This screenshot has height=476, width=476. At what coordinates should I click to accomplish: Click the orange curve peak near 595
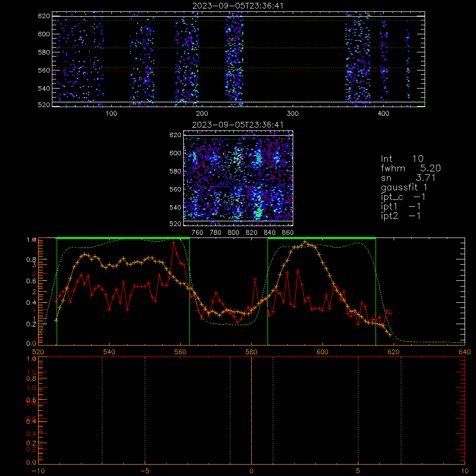[305, 242]
